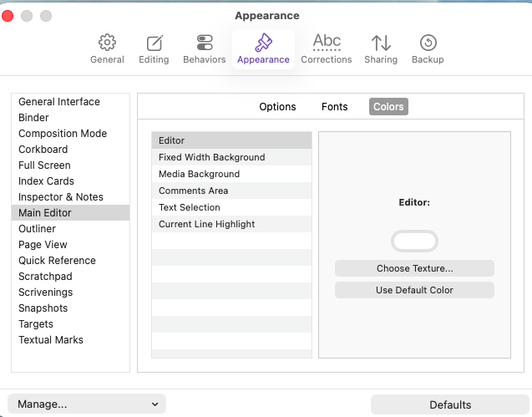Screen dimensions: 532x417
Task: Select the Colors tab
Action: point(388,107)
